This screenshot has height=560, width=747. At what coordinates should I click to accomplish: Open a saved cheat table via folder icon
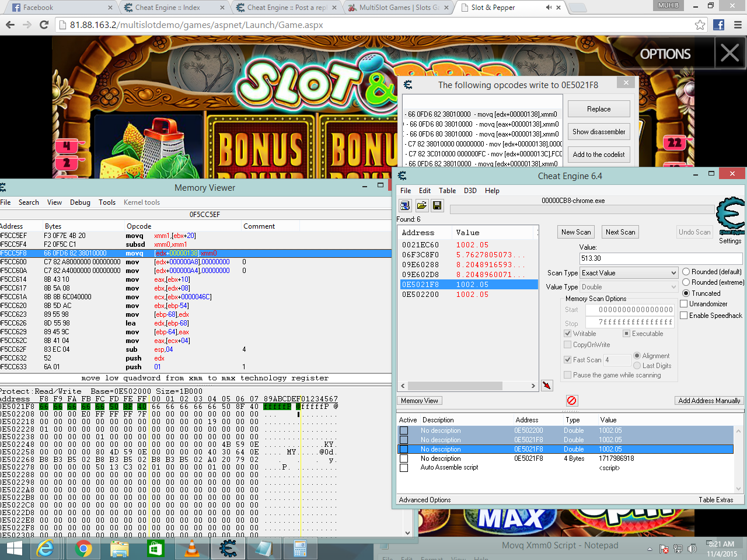[x=421, y=205]
